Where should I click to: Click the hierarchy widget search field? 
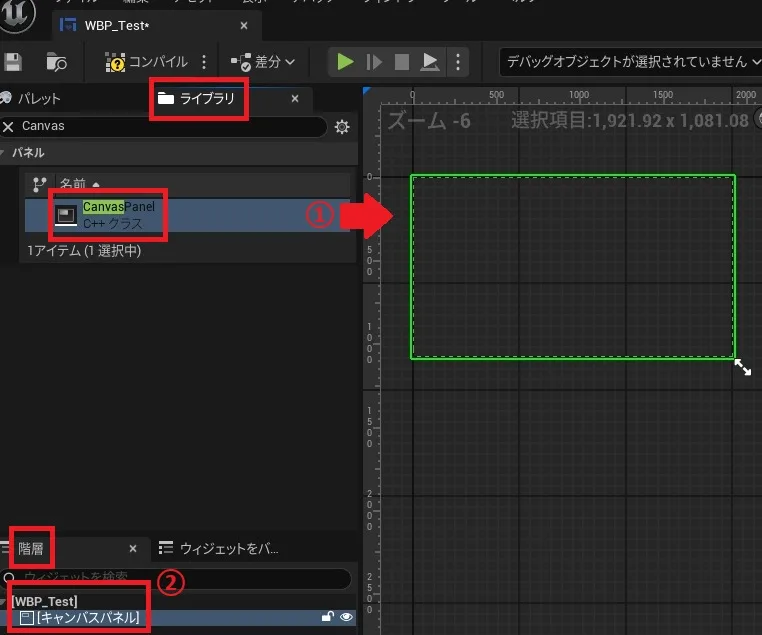click(180, 579)
